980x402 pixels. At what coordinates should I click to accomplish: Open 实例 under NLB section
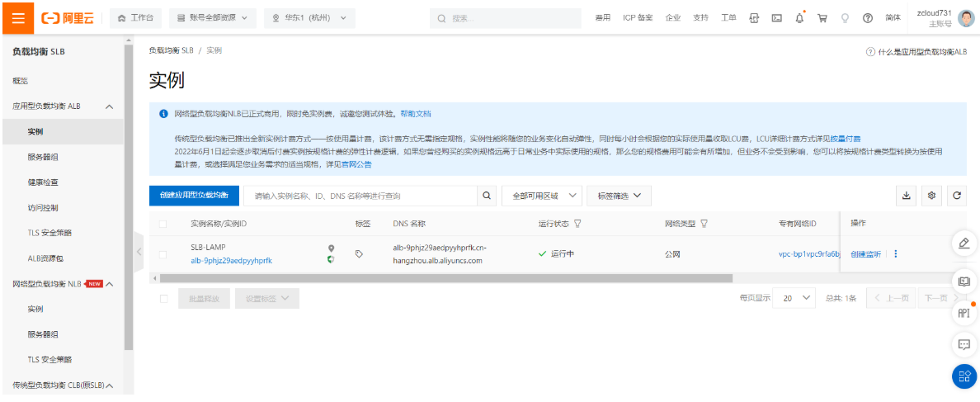pos(35,309)
